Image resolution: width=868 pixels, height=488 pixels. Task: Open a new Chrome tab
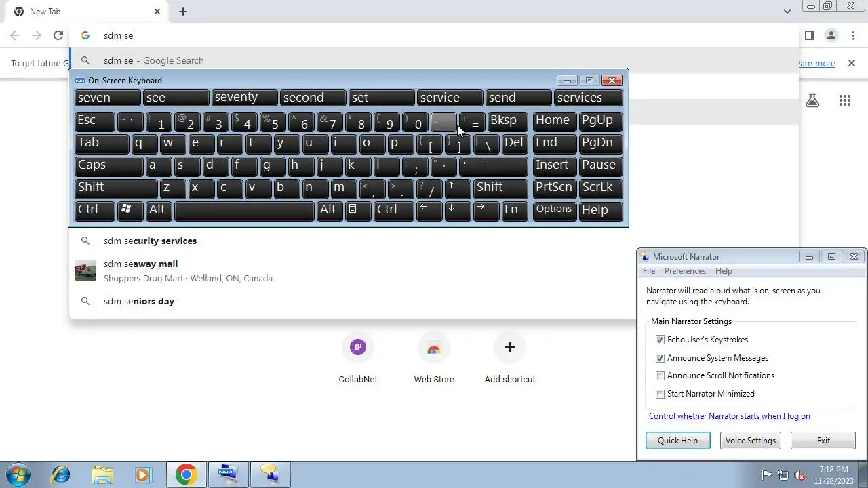pos(183,12)
